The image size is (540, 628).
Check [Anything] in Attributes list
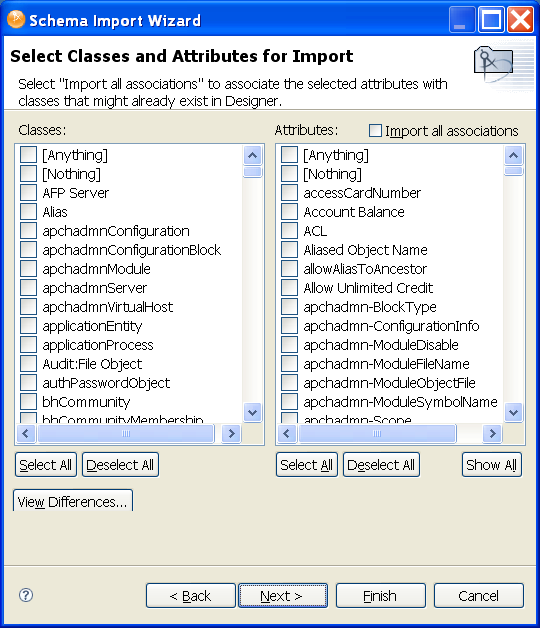click(289, 155)
